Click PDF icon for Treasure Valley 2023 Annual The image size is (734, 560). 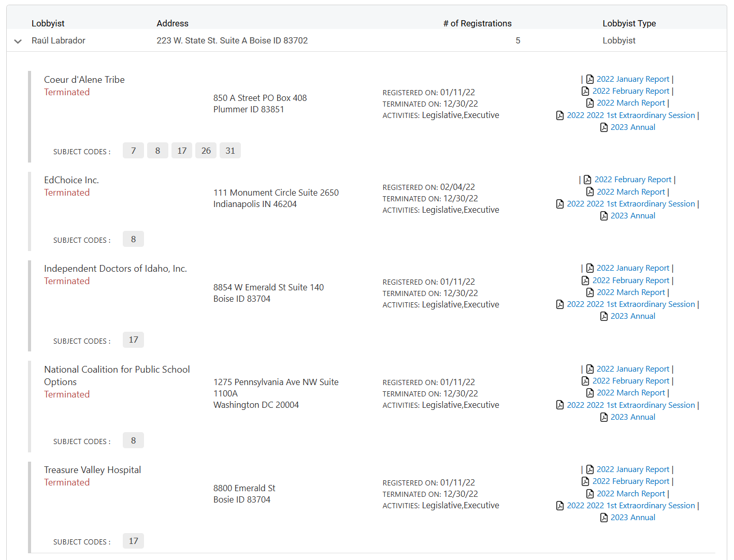(603, 518)
